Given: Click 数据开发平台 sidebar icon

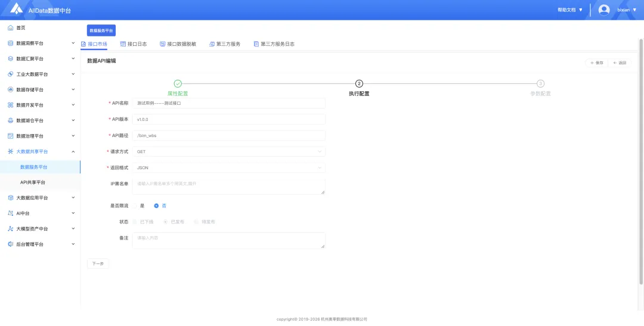Looking at the screenshot, I should pos(11,105).
